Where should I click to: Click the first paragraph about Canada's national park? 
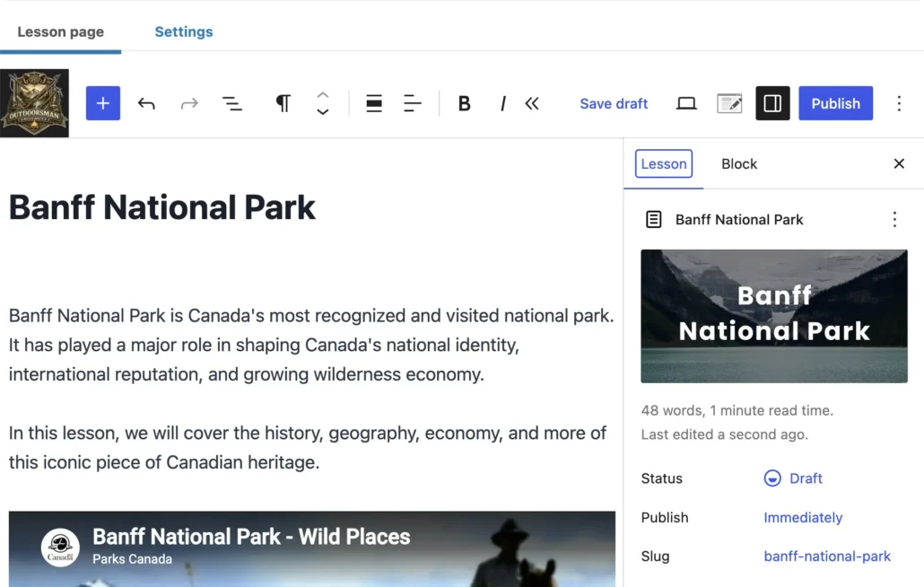click(311, 345)
